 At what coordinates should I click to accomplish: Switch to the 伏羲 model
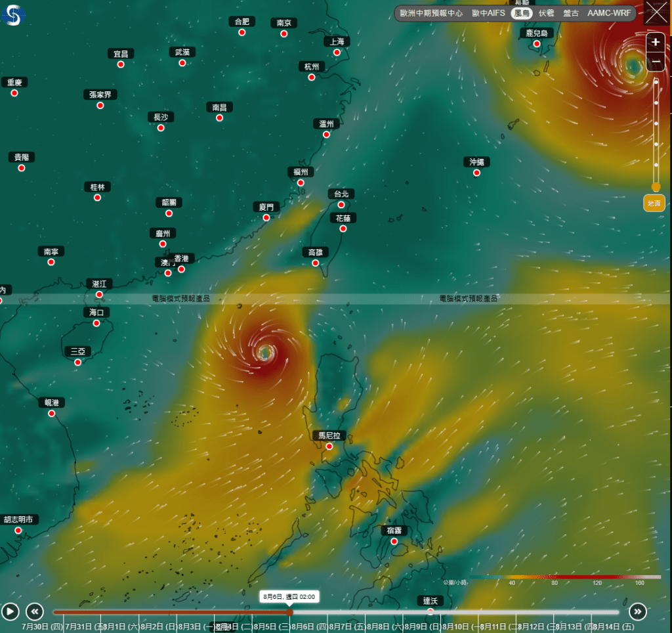tap(547, 13)
